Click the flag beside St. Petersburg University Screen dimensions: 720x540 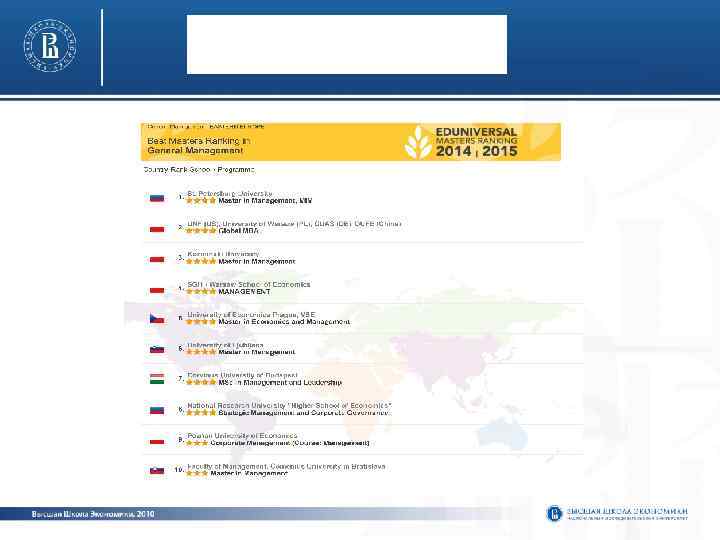(157, 198)
